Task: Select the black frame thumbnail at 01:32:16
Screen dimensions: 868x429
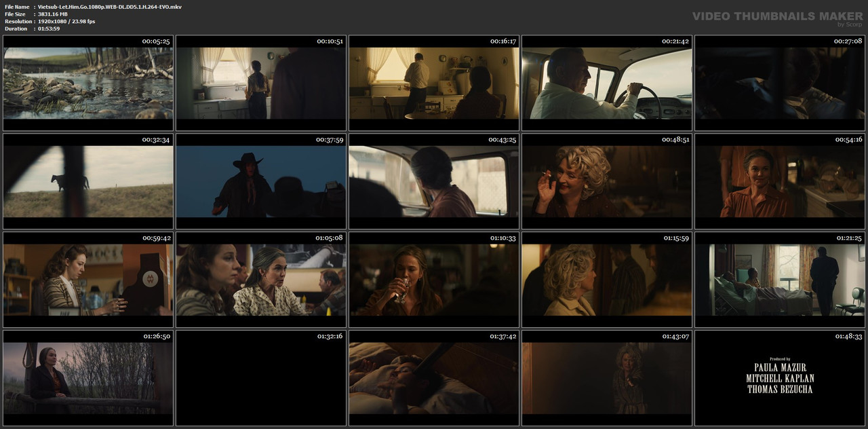Action: click(x=261, y=378)
